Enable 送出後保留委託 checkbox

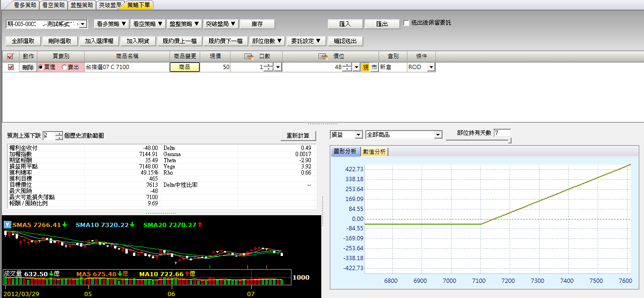(x=406, y=23)
